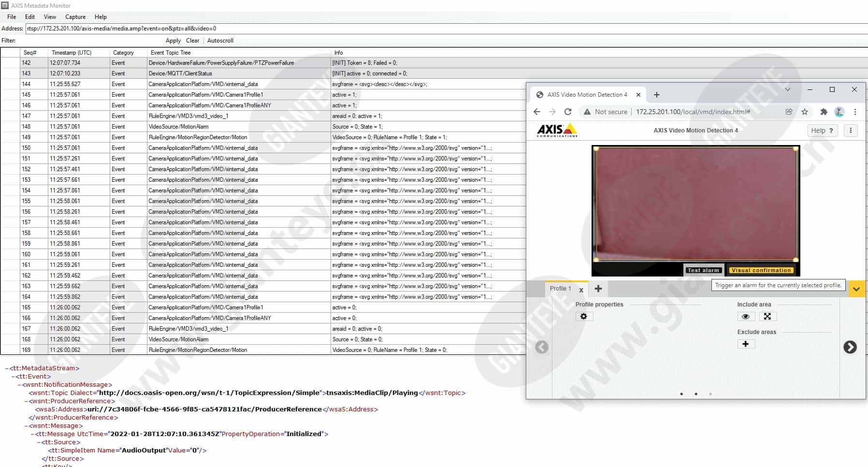Add an exclude area
The image size is (868, 467).
tap(746, 344)
